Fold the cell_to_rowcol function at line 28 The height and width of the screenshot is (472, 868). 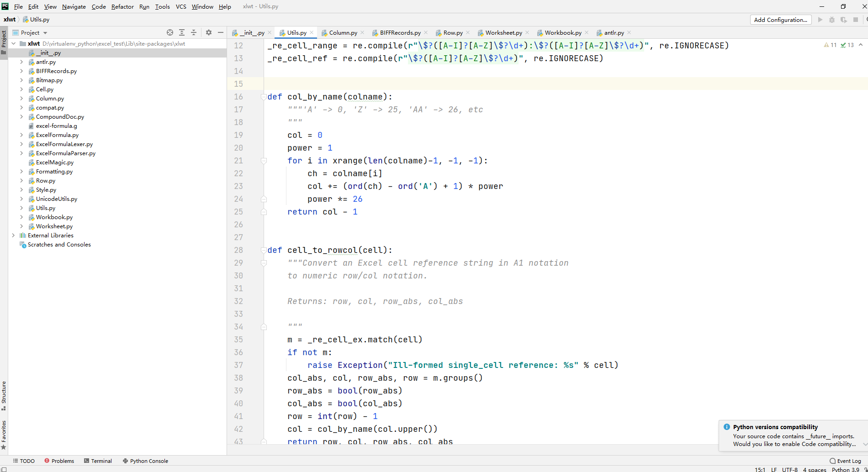[264, 250]
